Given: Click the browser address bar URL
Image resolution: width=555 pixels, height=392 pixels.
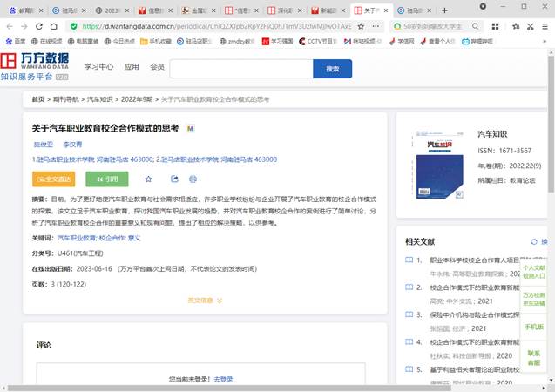Looking at the screenshot, I should [217, 26].
